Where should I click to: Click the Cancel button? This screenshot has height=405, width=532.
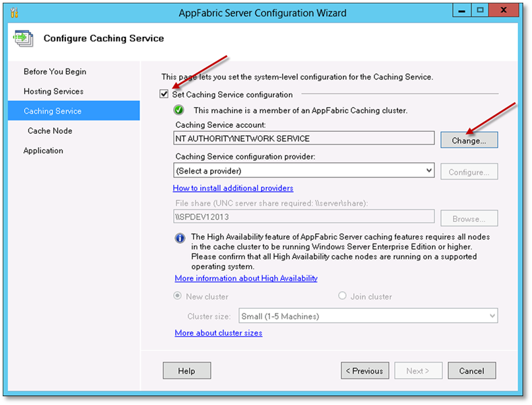471,371
